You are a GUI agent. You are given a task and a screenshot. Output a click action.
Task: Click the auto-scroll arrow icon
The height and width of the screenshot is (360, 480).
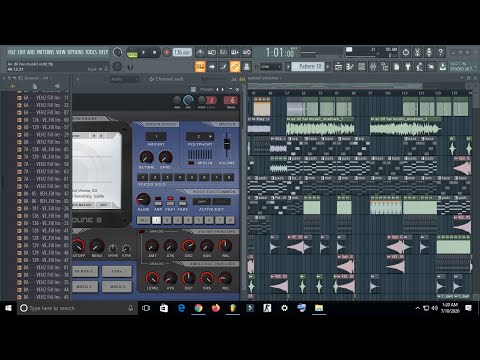[212, 67]
